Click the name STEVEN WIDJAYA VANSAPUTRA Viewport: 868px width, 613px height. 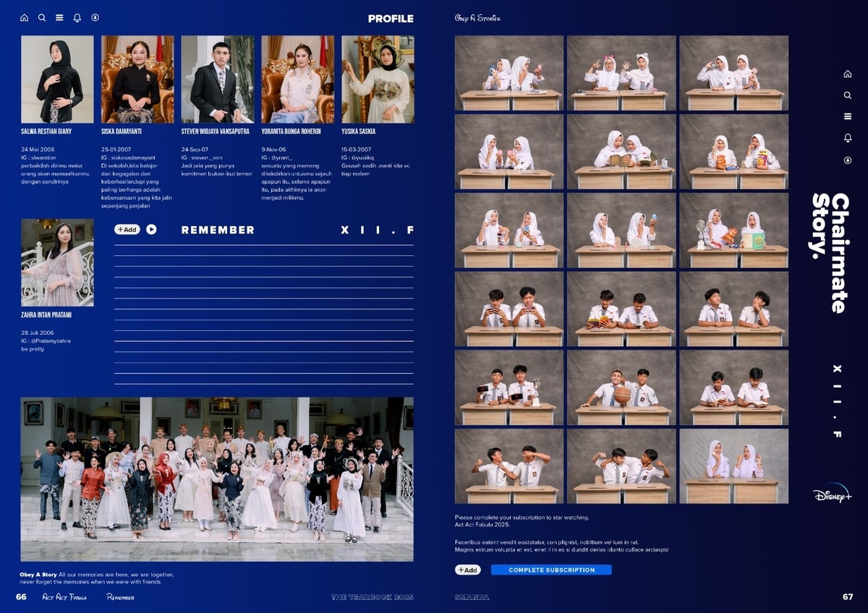[216, 132]
